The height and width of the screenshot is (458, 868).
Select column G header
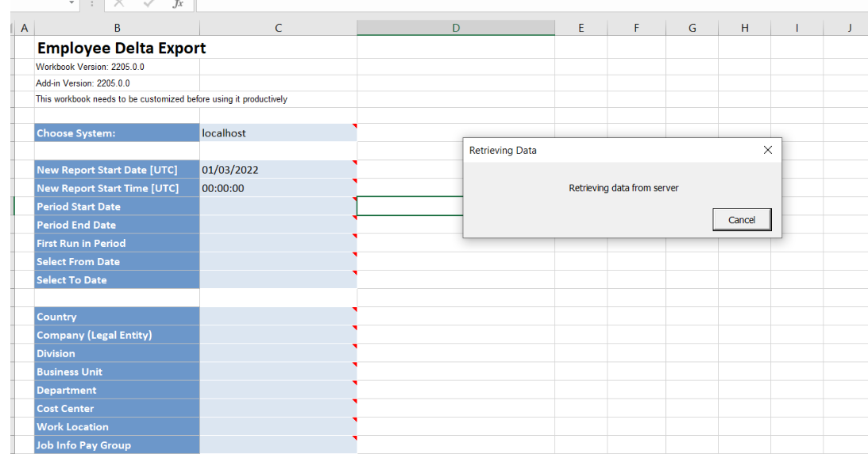[692, 28]
